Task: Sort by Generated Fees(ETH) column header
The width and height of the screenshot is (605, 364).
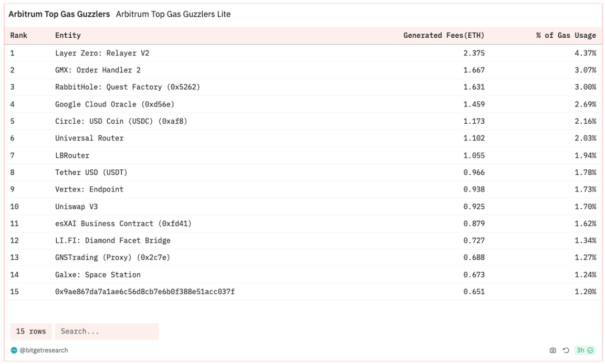Action: pos(444,36)
